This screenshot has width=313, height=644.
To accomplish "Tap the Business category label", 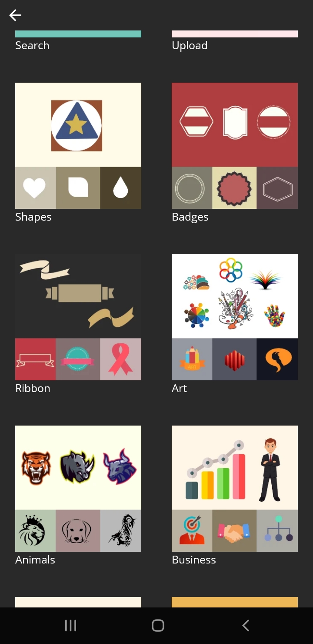I will point(194,560).
